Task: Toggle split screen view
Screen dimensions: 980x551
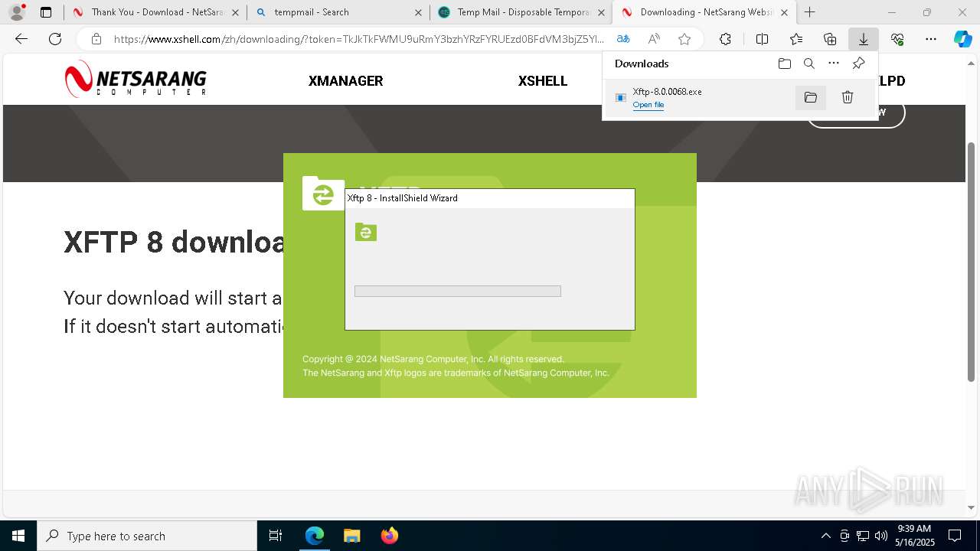Action: coord(762,39)
